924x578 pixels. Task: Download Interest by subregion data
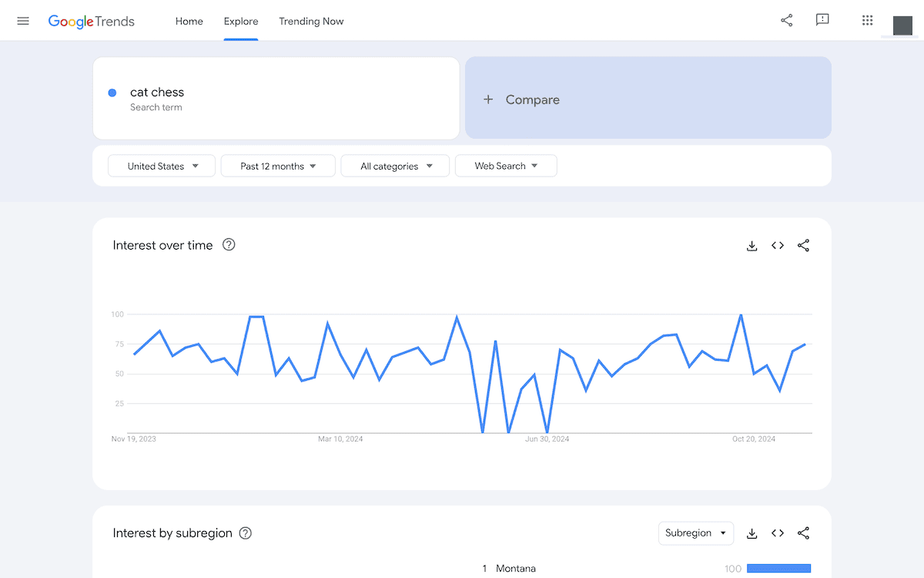click(x=752, y=533)
